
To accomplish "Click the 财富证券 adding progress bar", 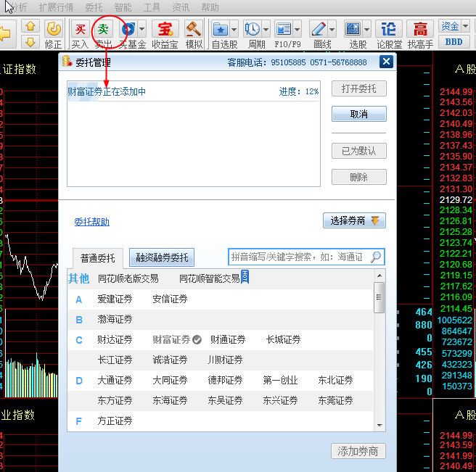I will [193, 91].
